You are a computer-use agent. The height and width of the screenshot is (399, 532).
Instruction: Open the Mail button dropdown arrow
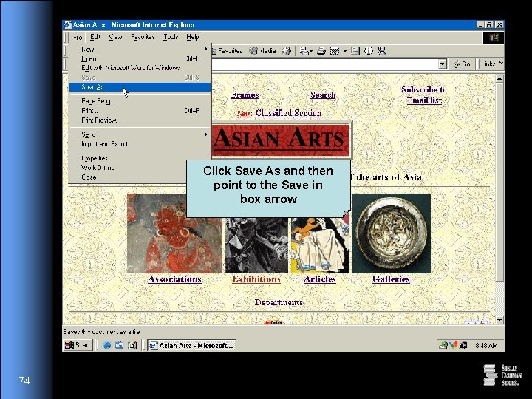pos(311,51)
